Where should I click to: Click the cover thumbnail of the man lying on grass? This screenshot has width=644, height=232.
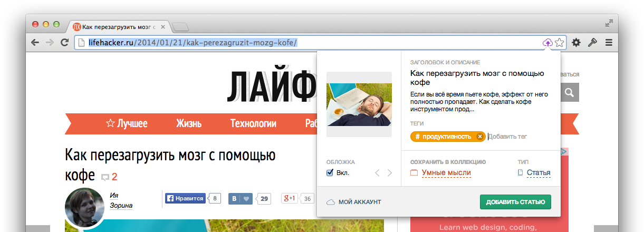click(x=359, y=104)
